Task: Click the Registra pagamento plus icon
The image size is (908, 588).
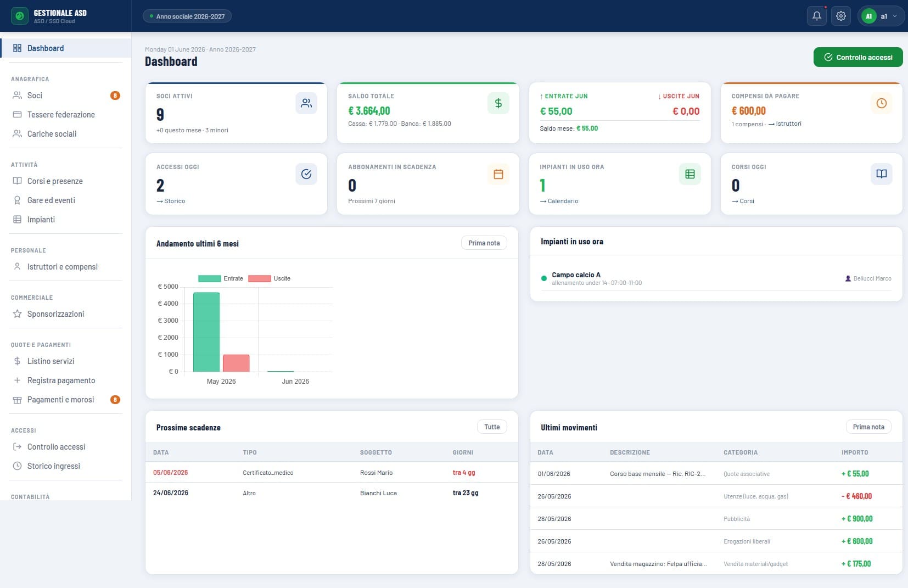Action: click(x=17, y=380)
